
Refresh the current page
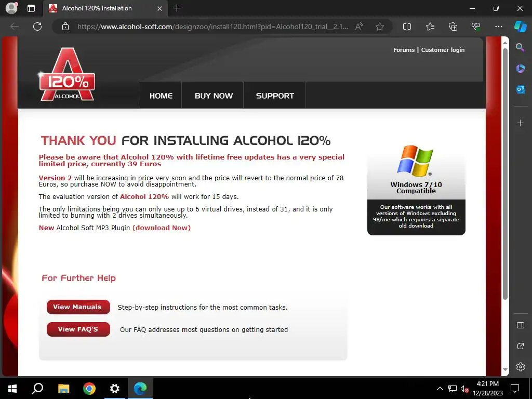[37, 26]
